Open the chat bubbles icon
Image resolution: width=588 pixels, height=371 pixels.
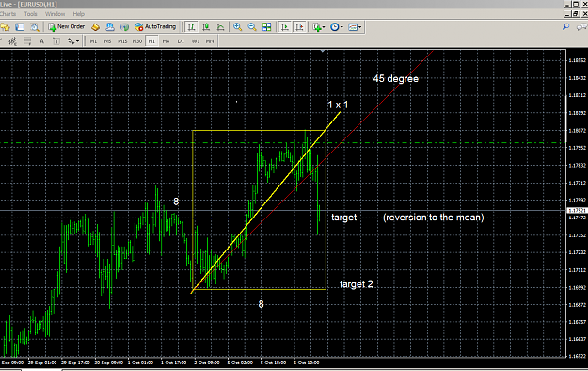[x=581, y=27]
